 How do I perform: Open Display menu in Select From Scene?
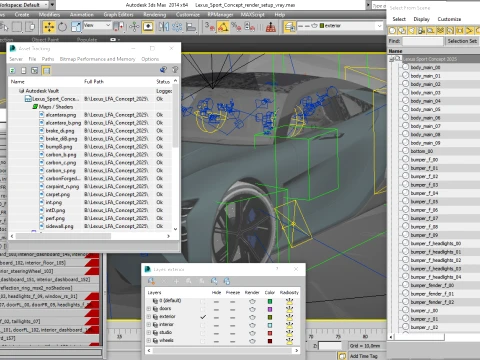point(422,19)
